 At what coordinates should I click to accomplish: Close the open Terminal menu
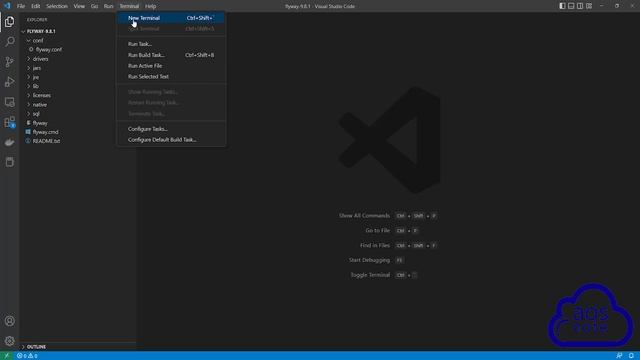tap(129, 6)
